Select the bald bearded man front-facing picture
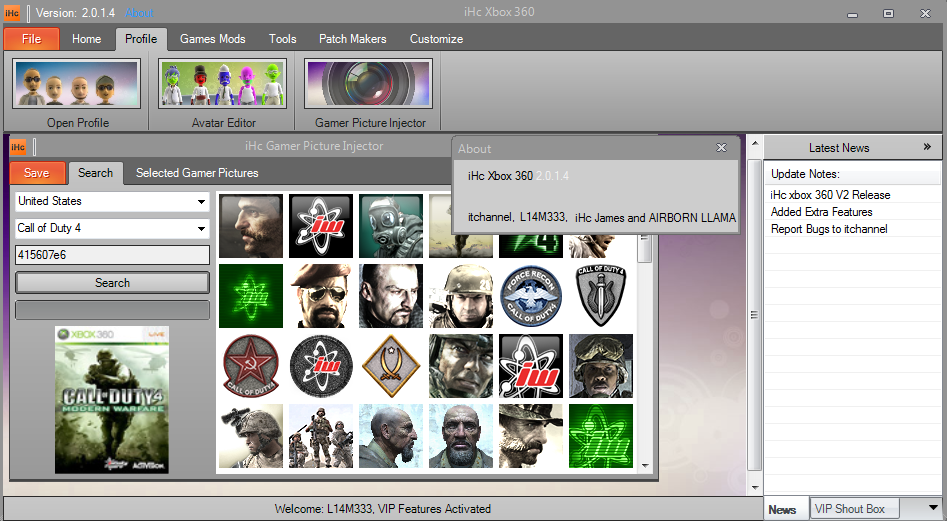 [461, 436]
